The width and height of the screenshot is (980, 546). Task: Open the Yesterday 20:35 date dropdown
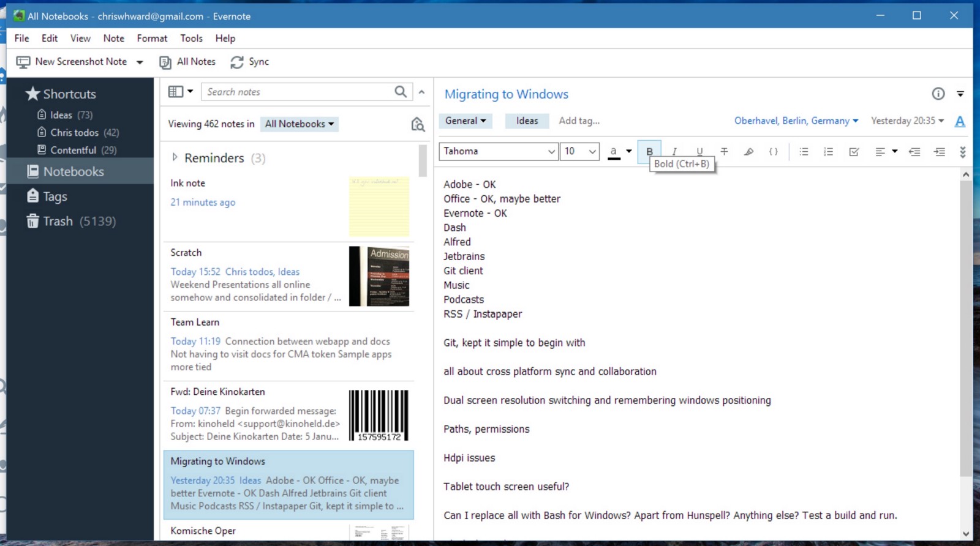[x=907, y=121]
